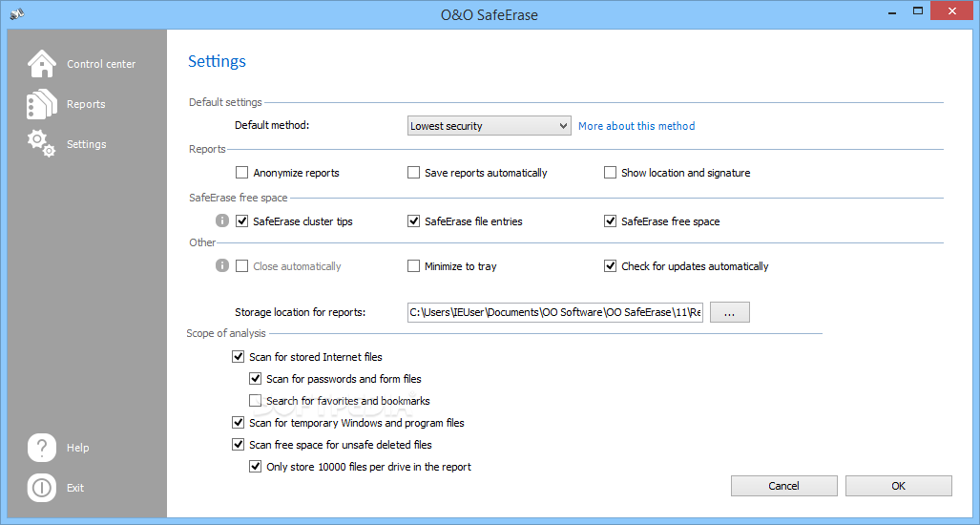Tick Show location and signature
Image resolution: width=980 pixels, height=525 pixels.
coord(610,173)
